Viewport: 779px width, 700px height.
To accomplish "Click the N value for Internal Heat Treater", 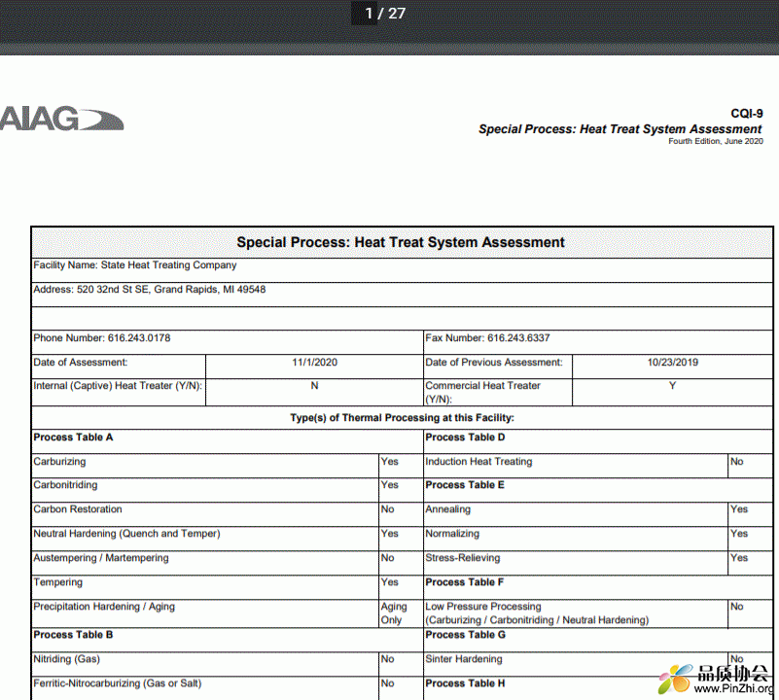I will tap(314, 386).
